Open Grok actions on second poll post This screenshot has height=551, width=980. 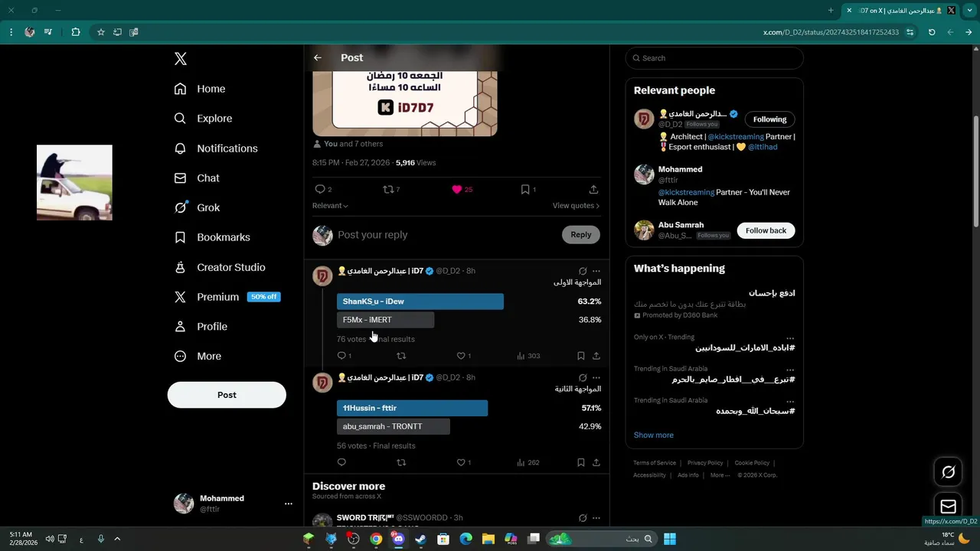pyautogui.click(x=583, y=377)
